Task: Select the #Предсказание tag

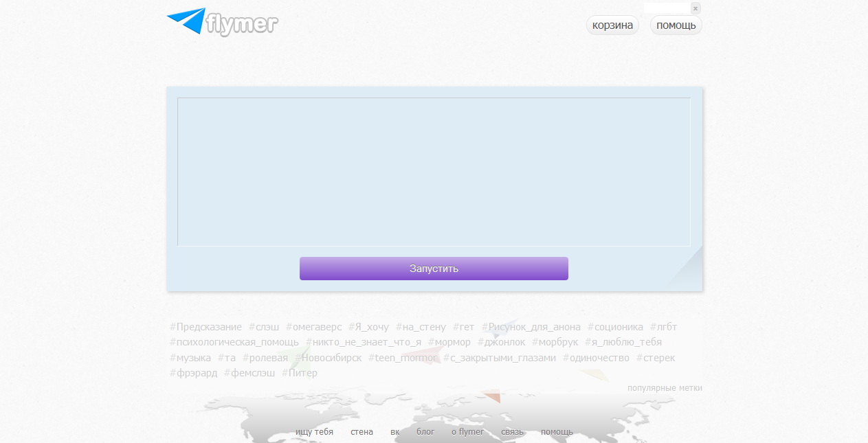Action: pyautogui.click(x=205, y=327)
